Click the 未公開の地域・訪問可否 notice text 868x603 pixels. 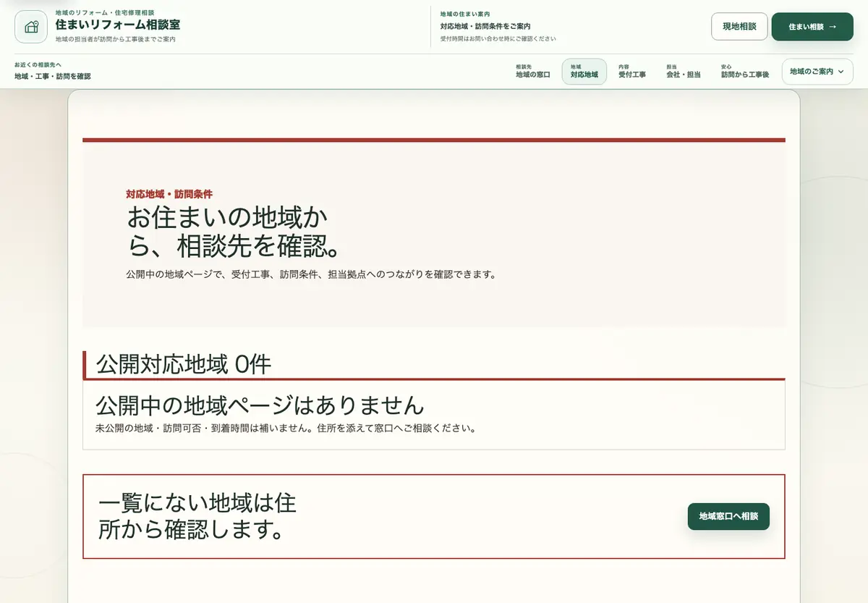click(286, 428)
